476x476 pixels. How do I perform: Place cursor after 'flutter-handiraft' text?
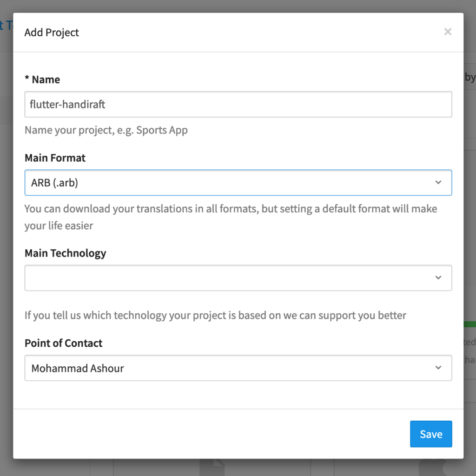(x=106, y=104)
